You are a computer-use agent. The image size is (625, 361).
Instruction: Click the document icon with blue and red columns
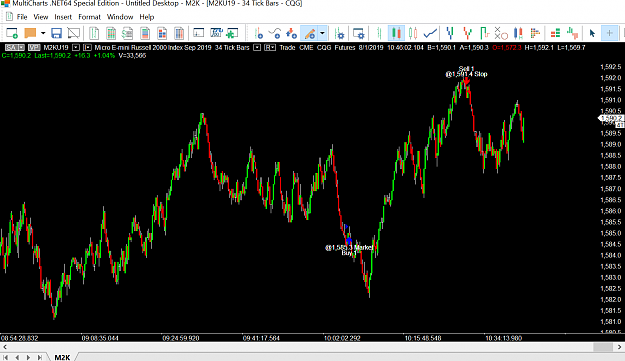tap(179, 33)
